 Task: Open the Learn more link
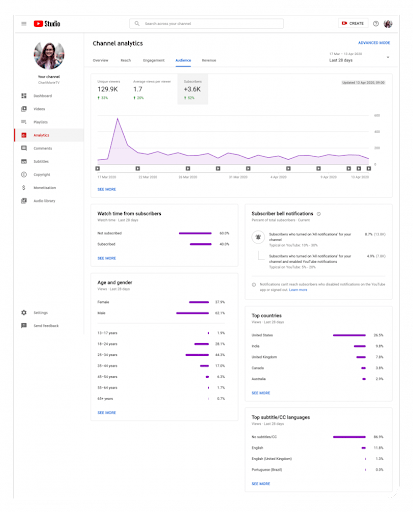pyautogui.click(x=298, y=290)
